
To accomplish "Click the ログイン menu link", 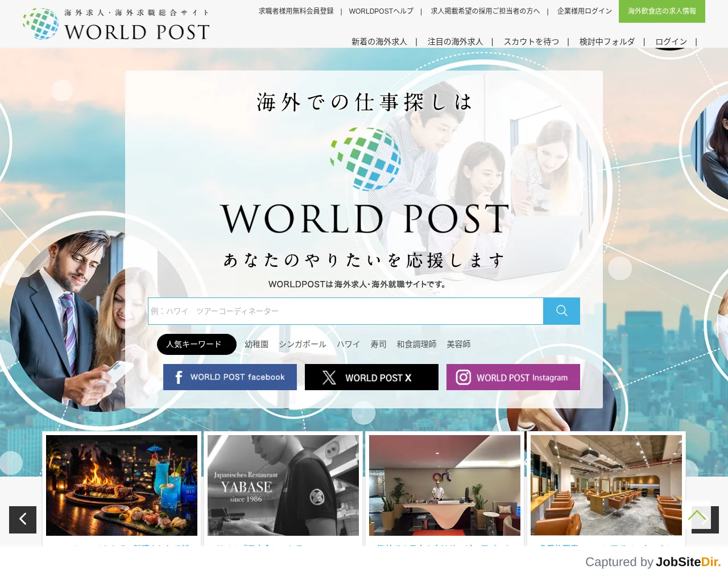I will [671, 42].
